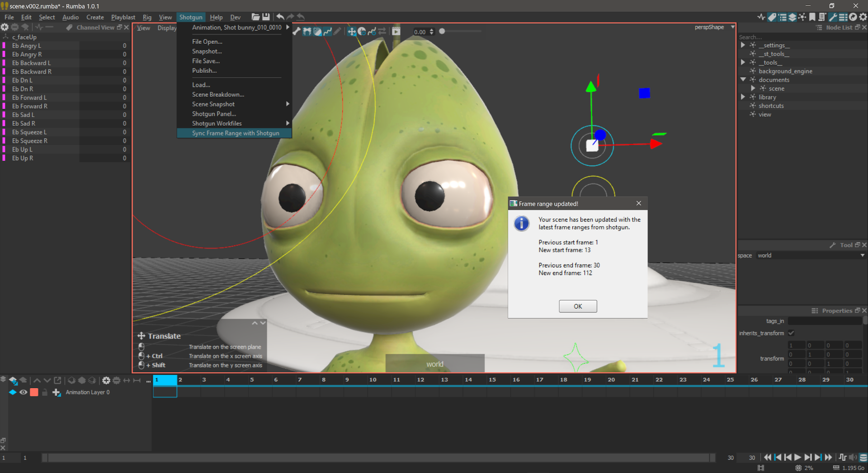868x473 pixels.
Task: Click the layers stack icon in top-right toolbar
Action: coord(793,17)
